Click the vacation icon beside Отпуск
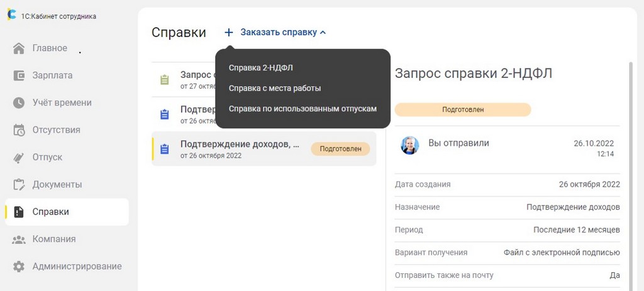 tap(19, 157)
